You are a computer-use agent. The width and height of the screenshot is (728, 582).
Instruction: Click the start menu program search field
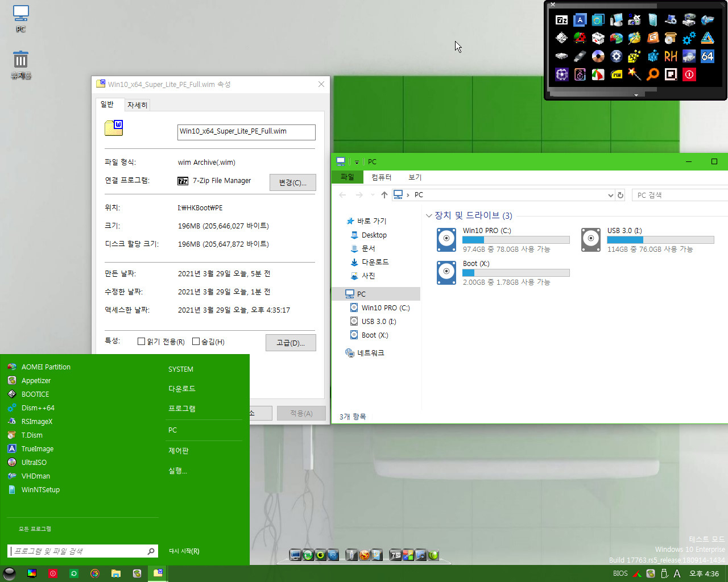(x=83, y=551)
